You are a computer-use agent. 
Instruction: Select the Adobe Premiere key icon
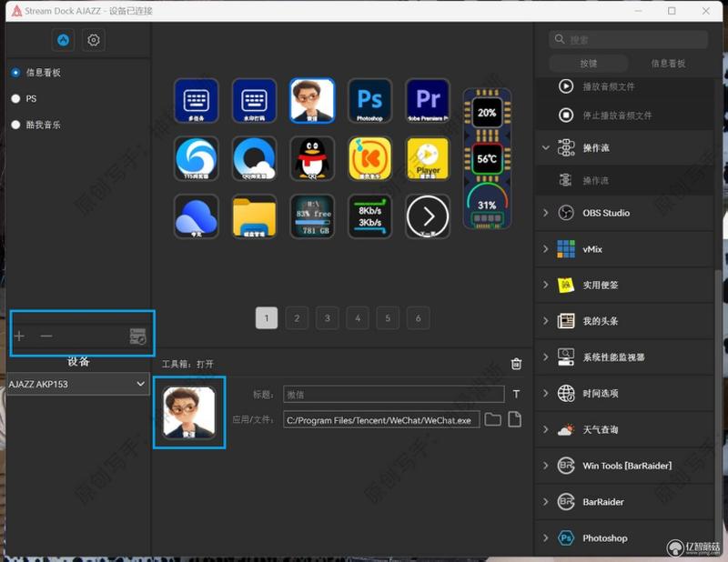point(428,101)
